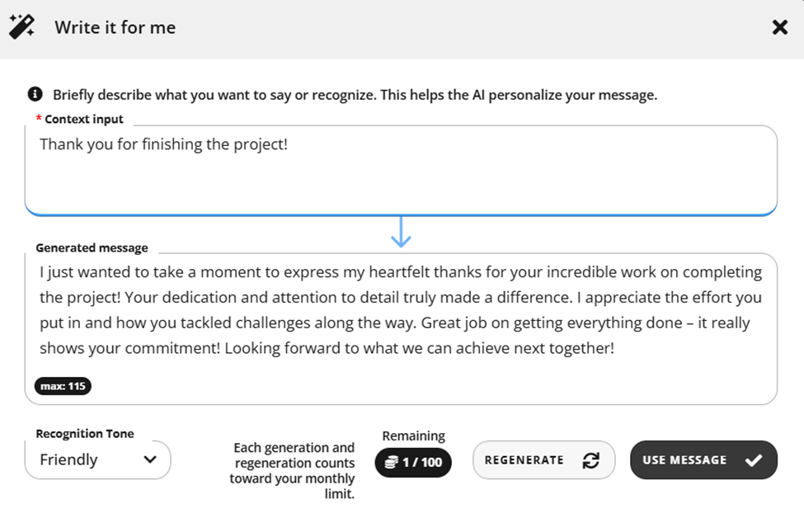Click the Recognition Tone label

85,434
